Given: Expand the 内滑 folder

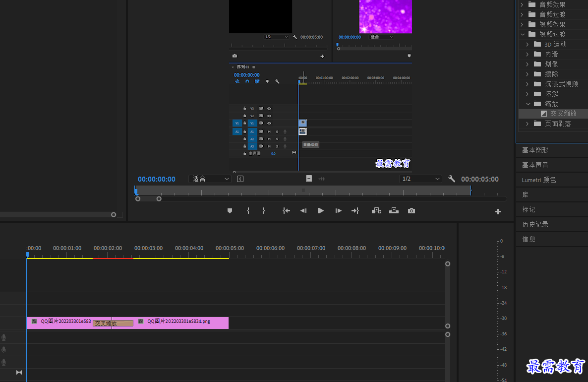Looking at the screenshot, I should pos(528,54).
